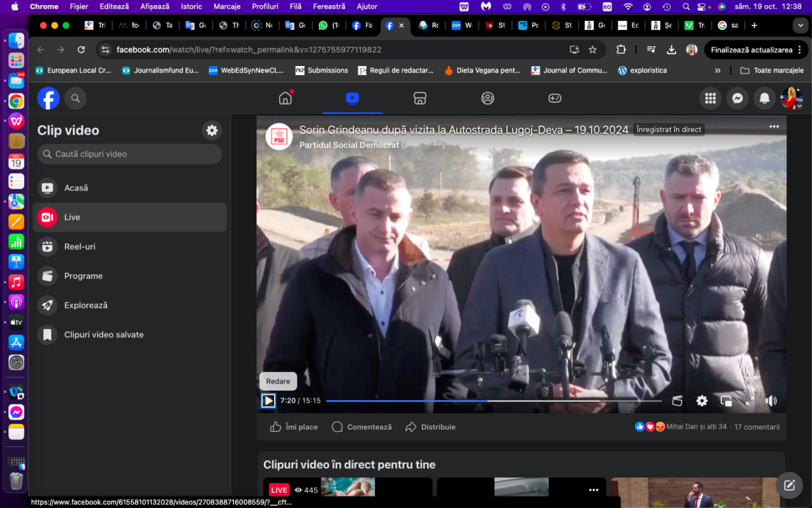This screenshot has width=812, height=508.
Task: Click Distribuie to share the video
Action: point(431,427)
